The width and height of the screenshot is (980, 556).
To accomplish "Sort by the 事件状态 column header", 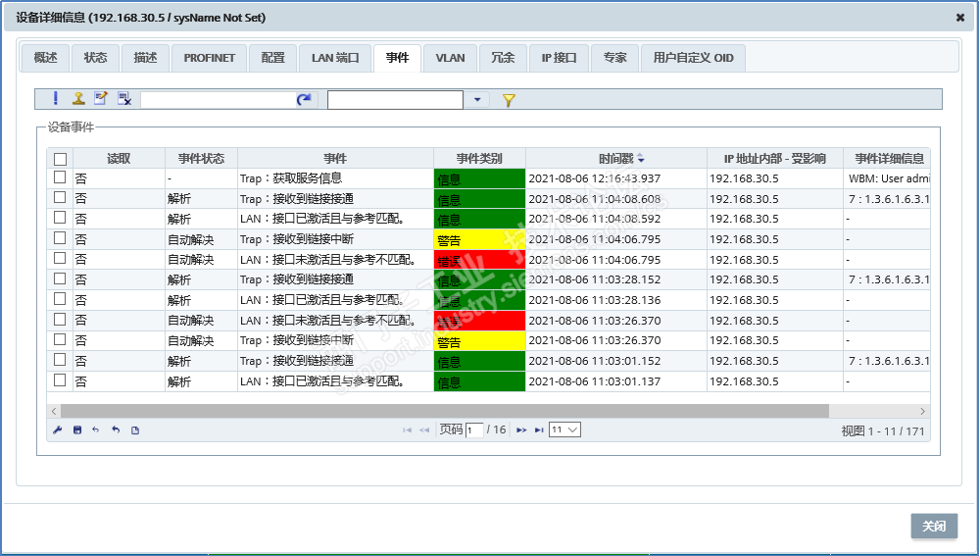I will (x=201, y=159).
